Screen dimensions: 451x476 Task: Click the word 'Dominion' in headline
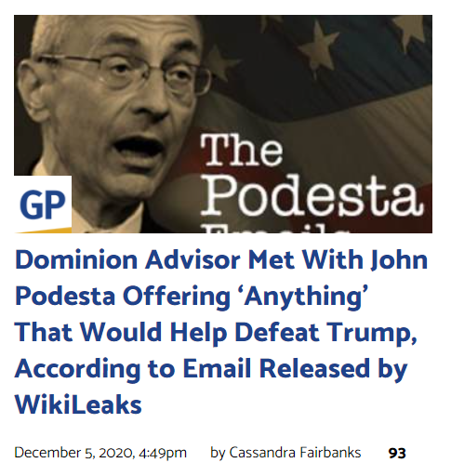coord(76,259)
